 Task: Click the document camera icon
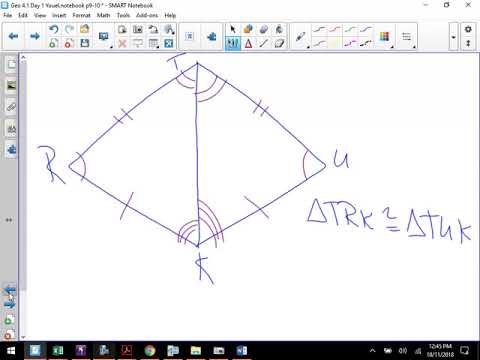pos(153,29)
